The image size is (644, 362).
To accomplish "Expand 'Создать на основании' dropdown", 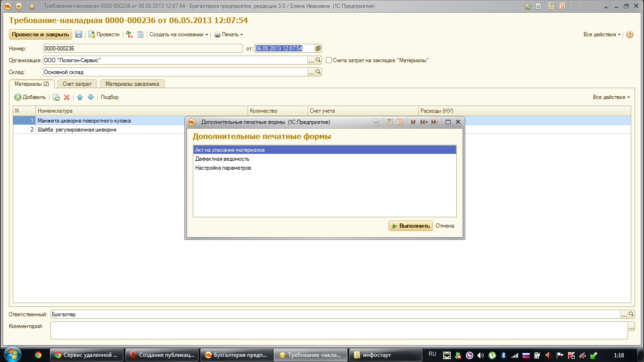I will 179,34.
